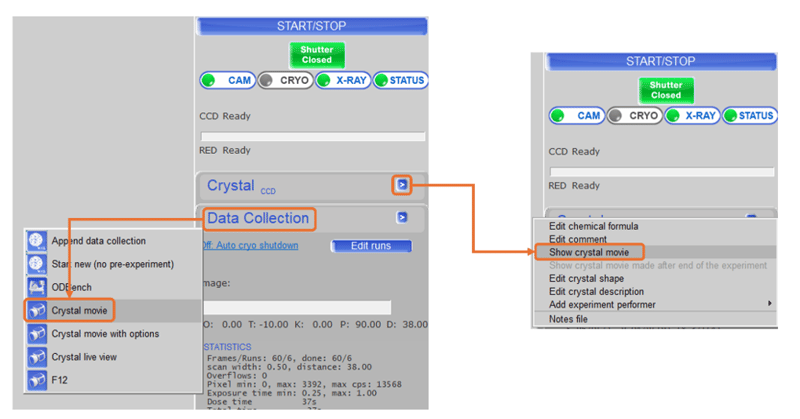This screenshot has width=800, height=419.
Task: Toggle CRYO indicator in left window
Action: pos(285,80)
